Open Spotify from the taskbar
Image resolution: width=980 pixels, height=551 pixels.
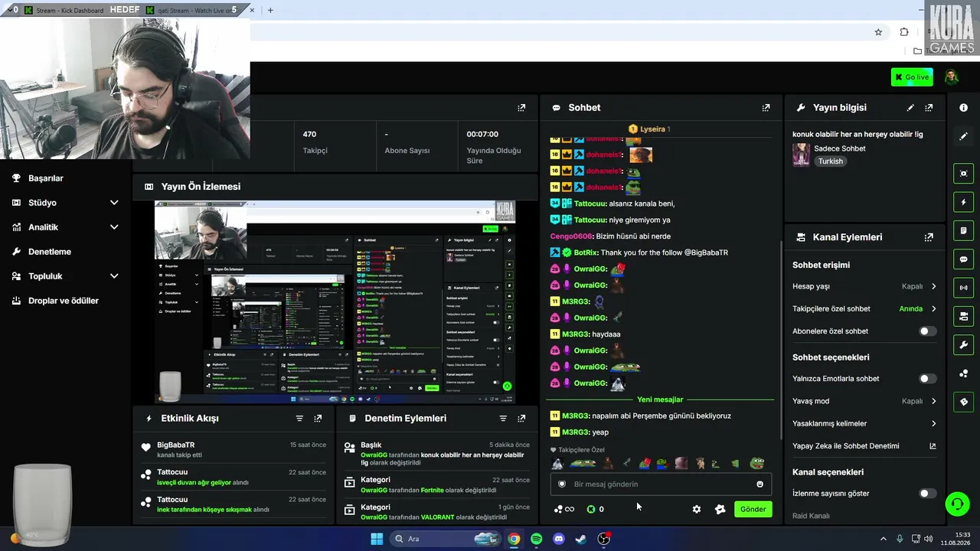click(x=536, y=539)
